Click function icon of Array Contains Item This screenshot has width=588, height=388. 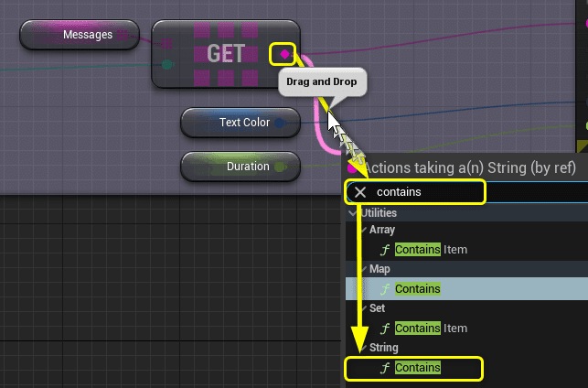point(385,250)
